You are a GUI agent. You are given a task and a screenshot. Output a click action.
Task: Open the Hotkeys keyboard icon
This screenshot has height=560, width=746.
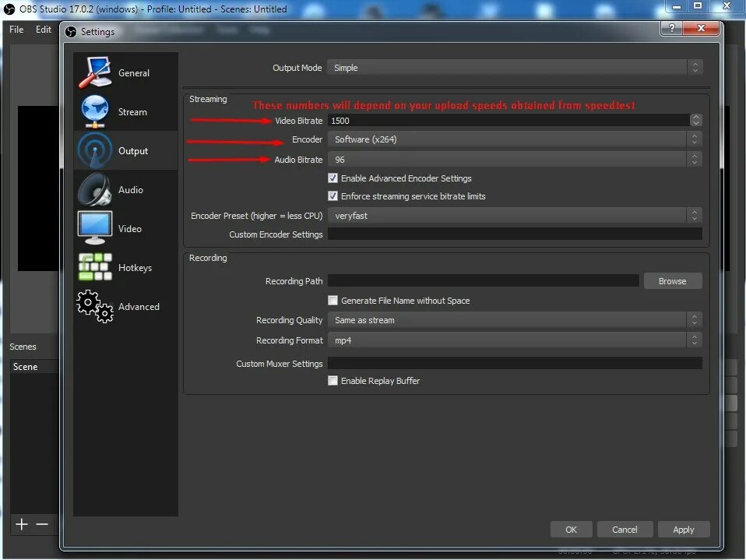click(95, 267)
